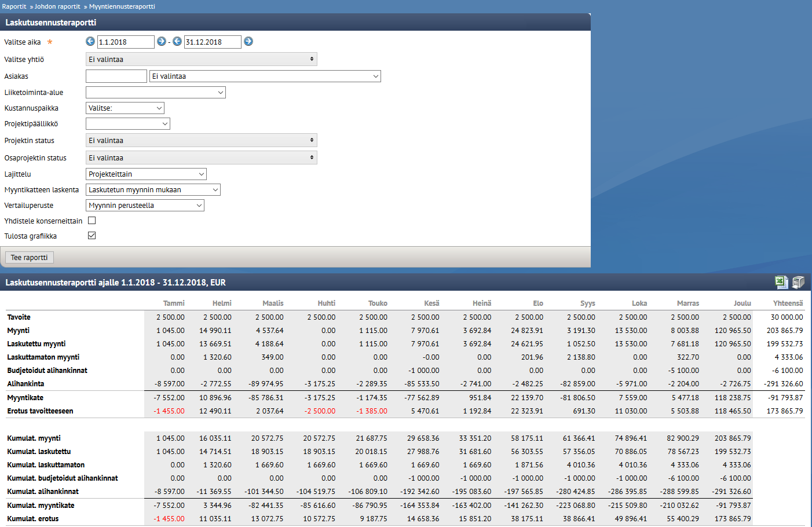Image resolution: width=812 pixels, height=527 pixels.
Task: Enable the Yhdistele konserneittain checkbox
Action: click(92, 221)
